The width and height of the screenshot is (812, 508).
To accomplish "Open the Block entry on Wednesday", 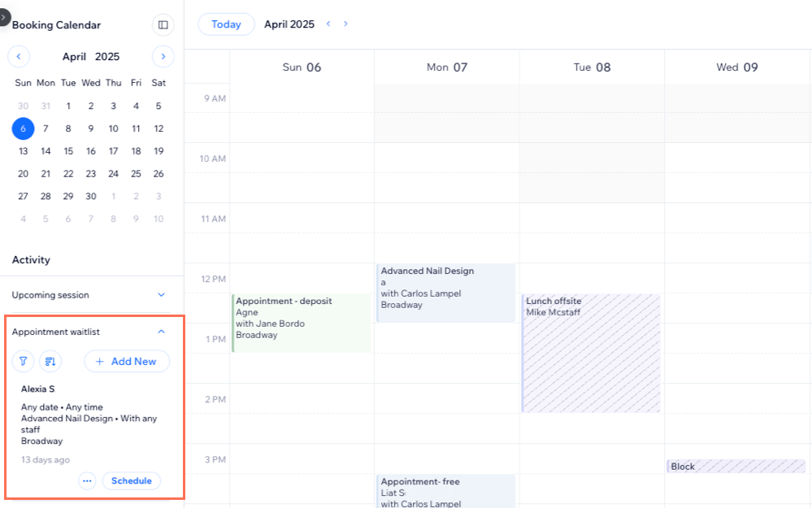I will (x=736, y=466).
